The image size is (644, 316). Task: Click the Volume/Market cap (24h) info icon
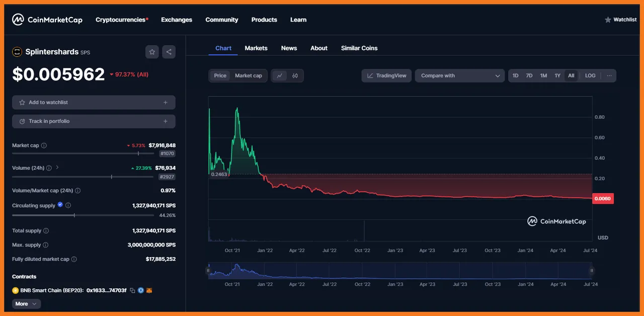[x=77, y=191]
